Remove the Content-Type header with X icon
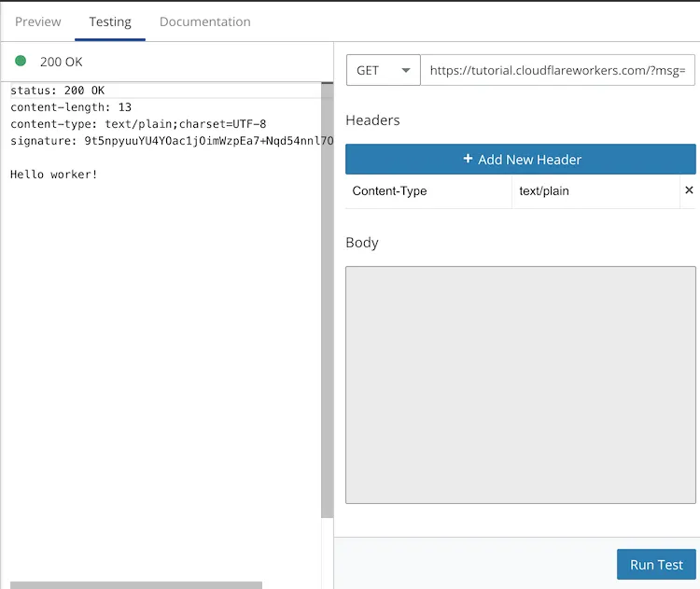The height and width of the screenshot is (589, 700). click(x=689, y=190)
